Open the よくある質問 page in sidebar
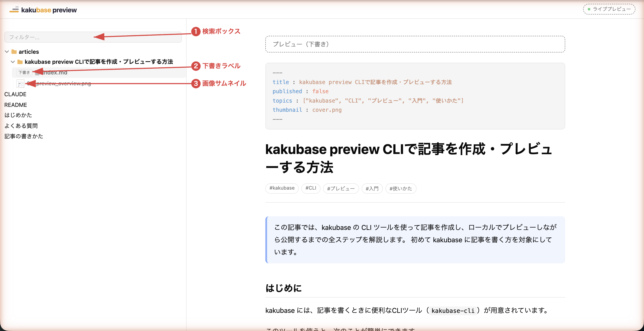The height and width of the screenshot is (331, 644). click(x=21, y=126)
